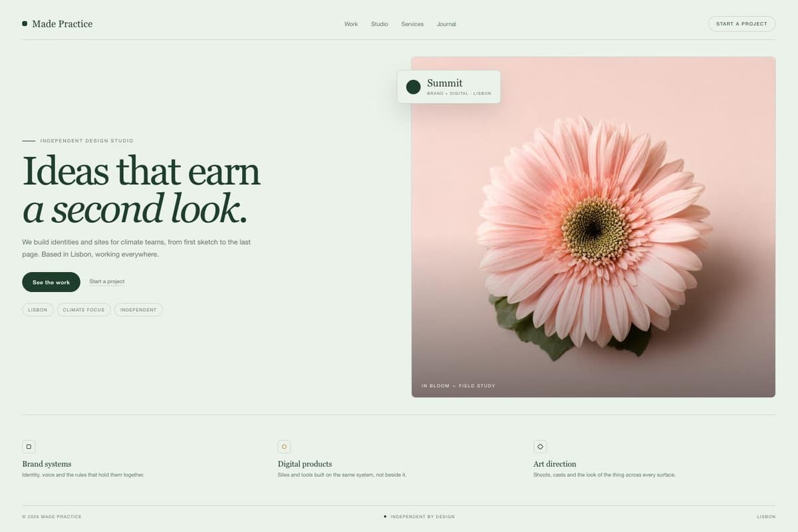
Task: Click the dark green Summit circle
Action: (413, 86)
